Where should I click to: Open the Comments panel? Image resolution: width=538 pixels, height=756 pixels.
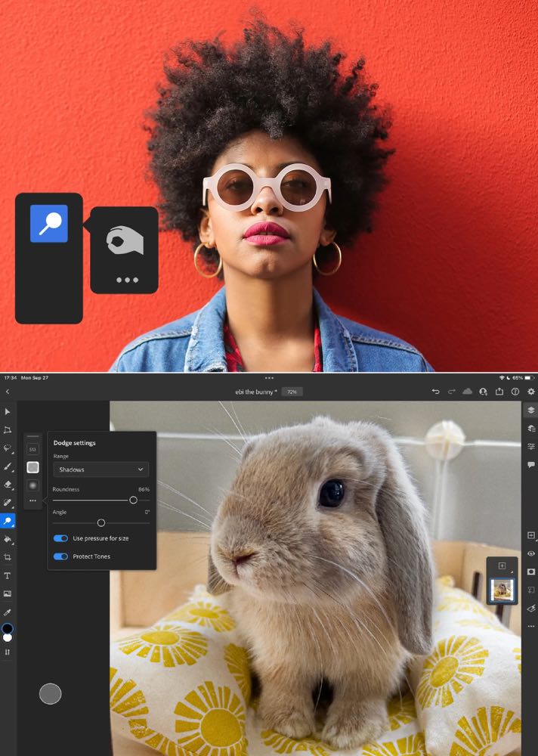pyautogui.click(x=531, y=465)
